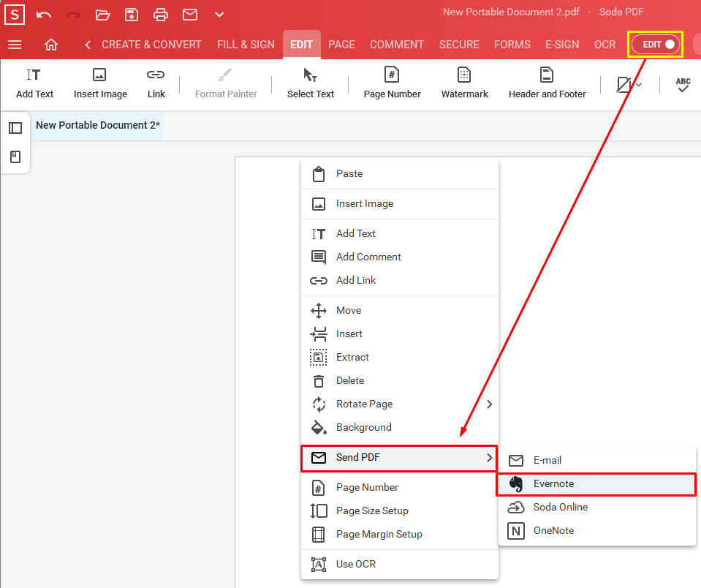Open the COMMENT tab

[x=396, y=45]
